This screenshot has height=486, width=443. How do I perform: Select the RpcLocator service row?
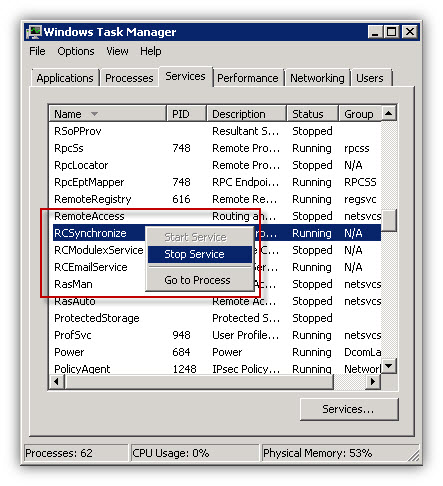pos(215,165)
